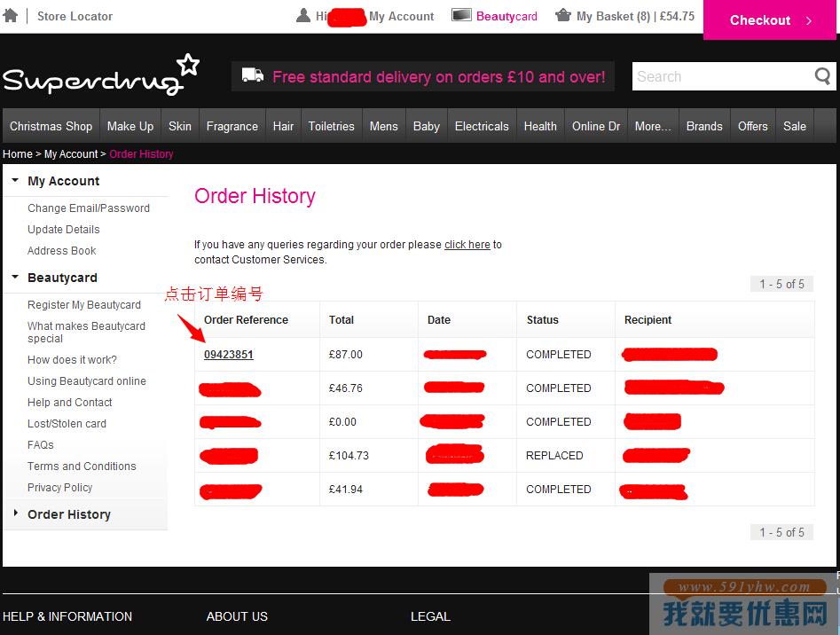Click the Superdrug logo
Viewport: 840px width, 635px height.
tap(101, 75)
